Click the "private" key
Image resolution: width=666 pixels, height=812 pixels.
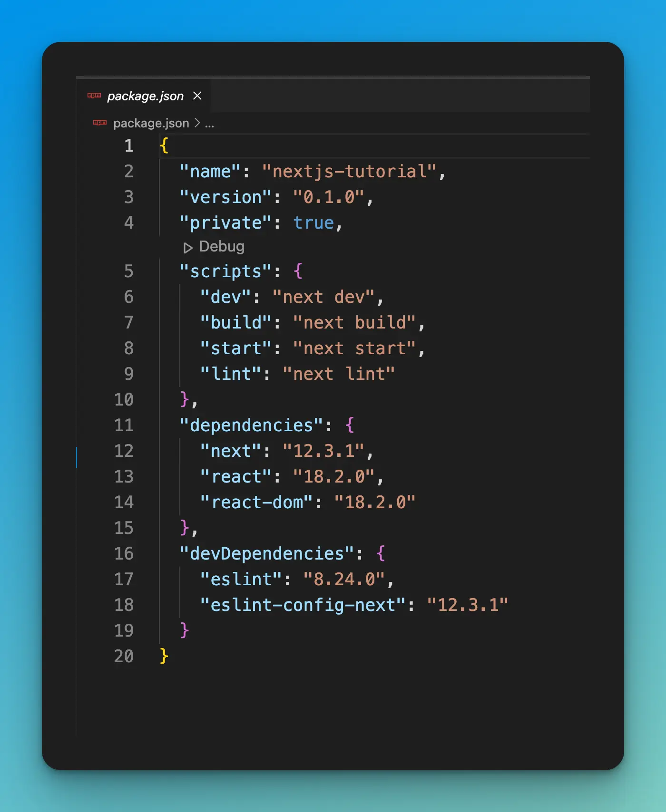coord(226,223)
